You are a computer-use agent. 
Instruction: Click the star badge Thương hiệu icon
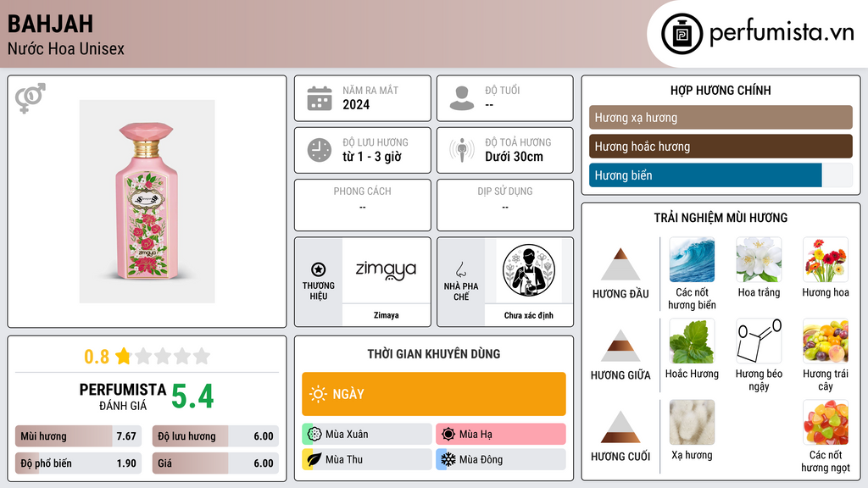(319, 270)
